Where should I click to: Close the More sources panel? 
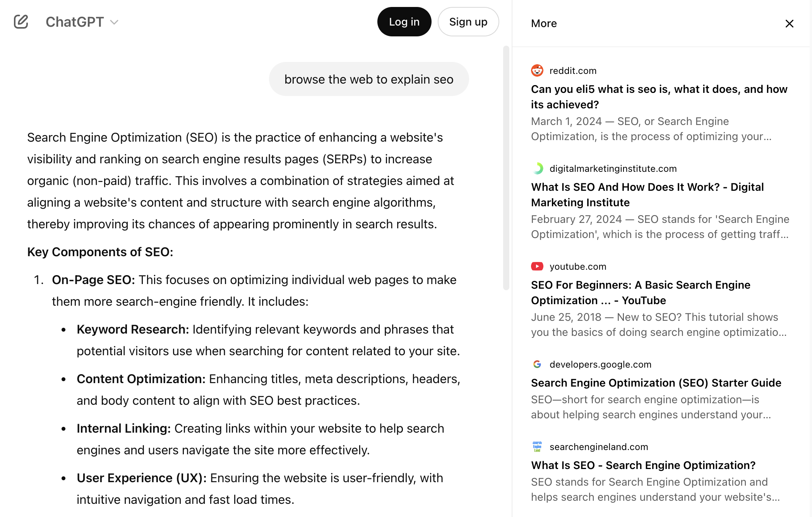790,23
